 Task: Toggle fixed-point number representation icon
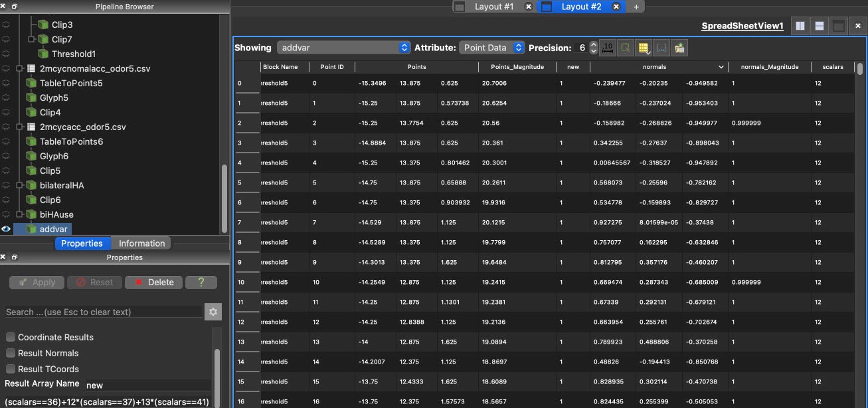tap(607, 48)
